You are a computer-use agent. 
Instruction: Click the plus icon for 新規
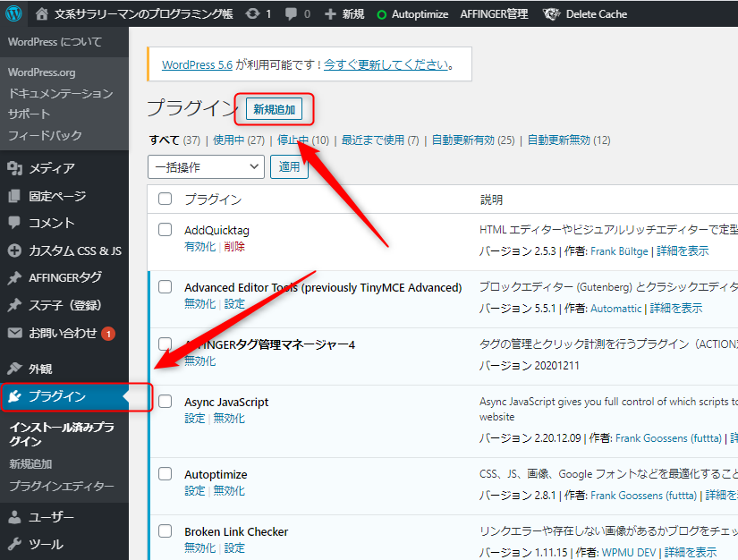tap(330, 14)
